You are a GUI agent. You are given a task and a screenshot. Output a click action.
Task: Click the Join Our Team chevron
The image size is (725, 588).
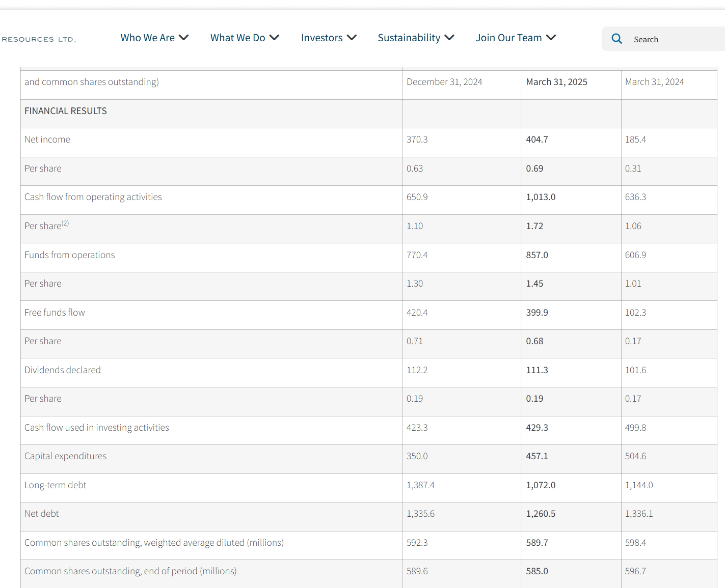click(x=551, y=38)
